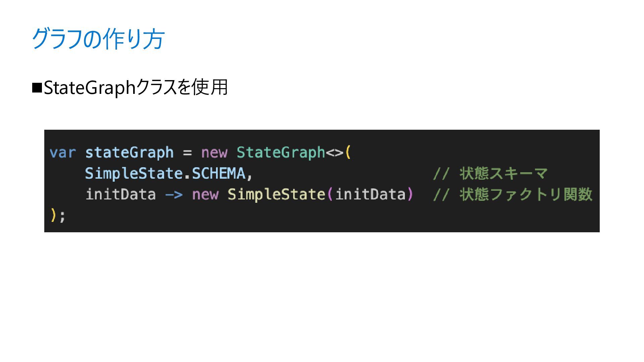Click the StateGraph<> class name
This screenshot has height=362, width=644.
pyautogui.click(x=290, y=153)
